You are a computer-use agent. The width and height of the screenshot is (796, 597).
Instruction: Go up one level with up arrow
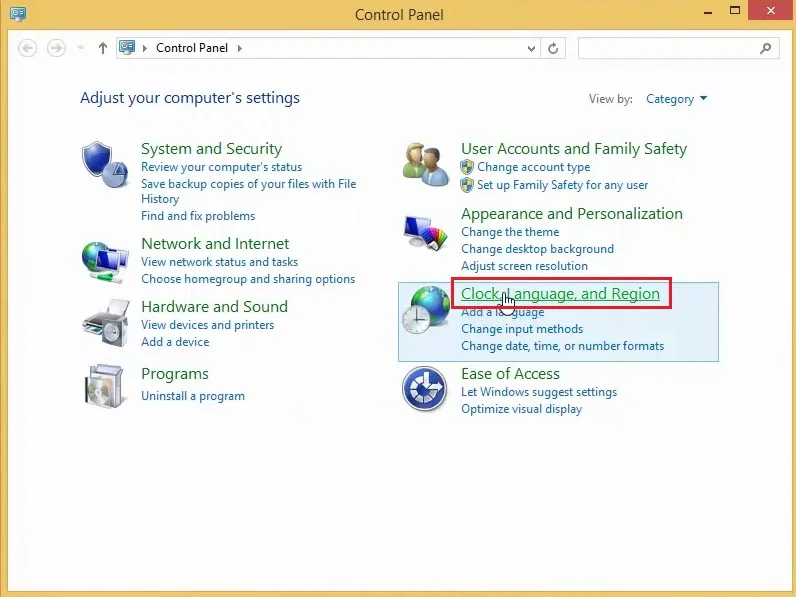click(103, 48)
